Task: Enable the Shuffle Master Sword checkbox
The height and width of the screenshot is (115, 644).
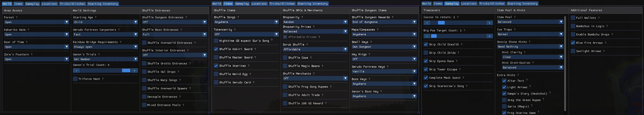Action: point(216,57)
